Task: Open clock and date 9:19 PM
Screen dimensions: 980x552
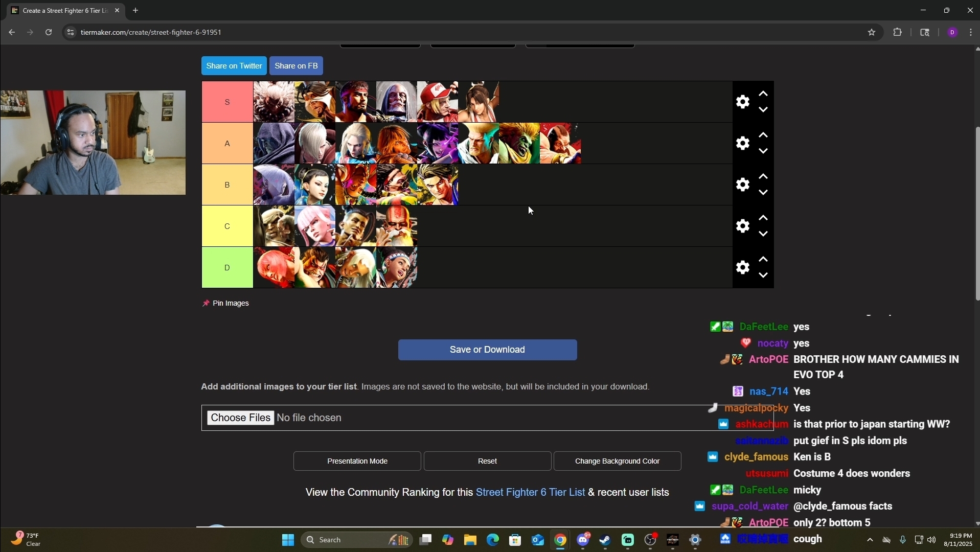Action: 958,540
